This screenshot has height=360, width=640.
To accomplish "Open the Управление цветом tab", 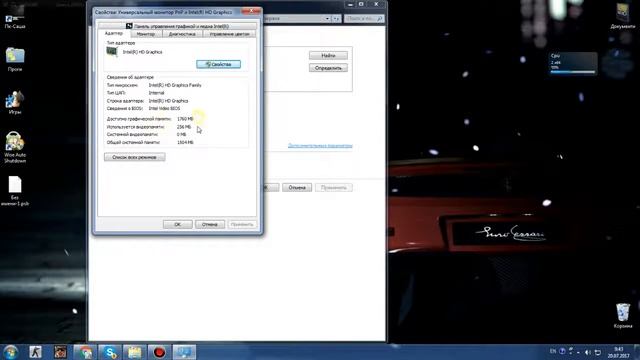I will 229,34.
